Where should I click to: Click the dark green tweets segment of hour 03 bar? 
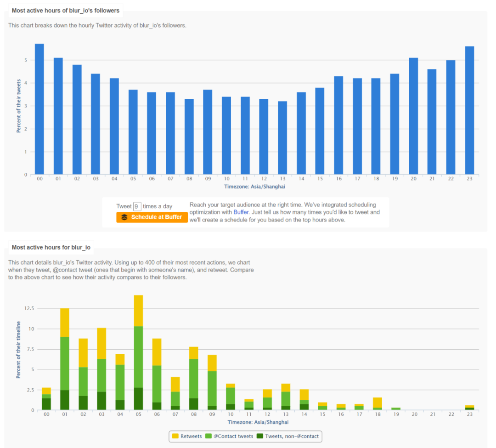[101, 401]
